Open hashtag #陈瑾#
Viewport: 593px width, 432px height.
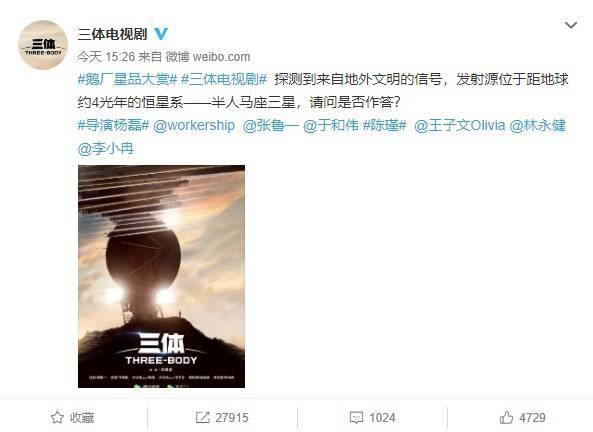[x=384, y=125]
